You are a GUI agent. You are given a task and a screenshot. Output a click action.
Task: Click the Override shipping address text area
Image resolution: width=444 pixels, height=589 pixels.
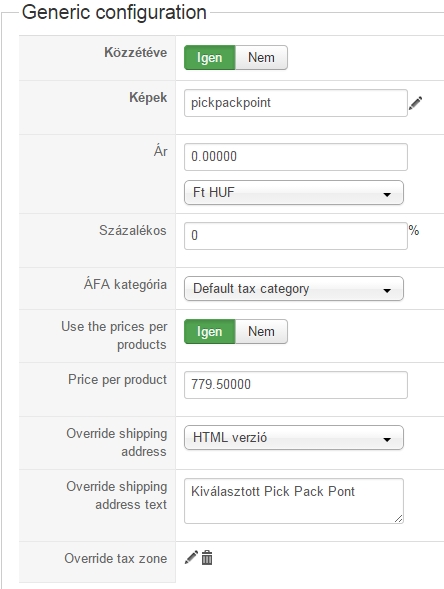(294, 501)
